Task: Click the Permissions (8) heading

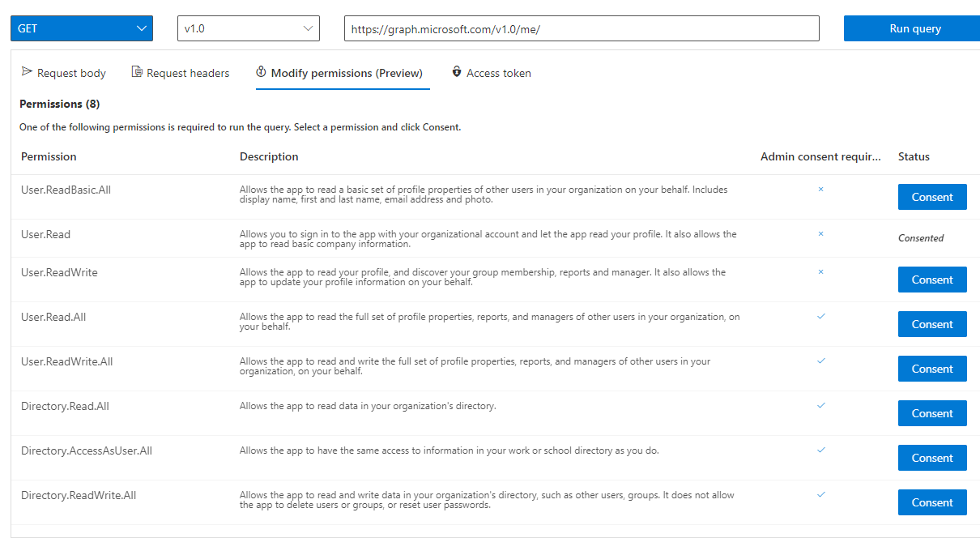Action: tap(60, 104)
